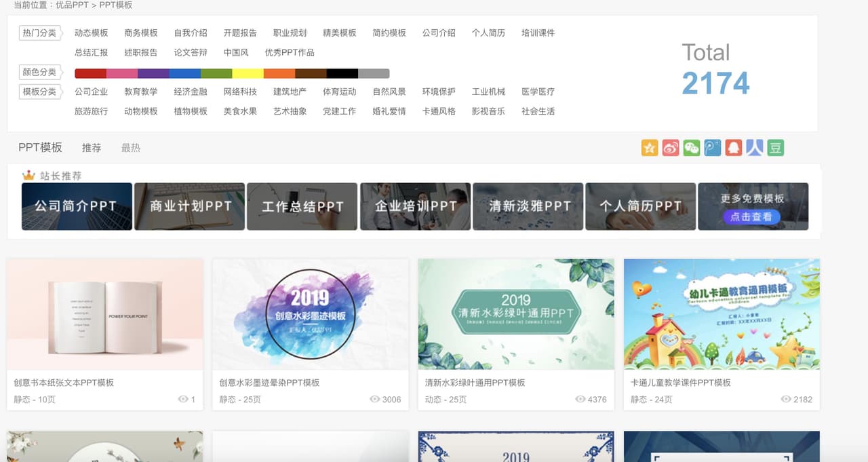Pick the orange color filter swatch
This screenshot has height=462, width=868.
[279, 73]
